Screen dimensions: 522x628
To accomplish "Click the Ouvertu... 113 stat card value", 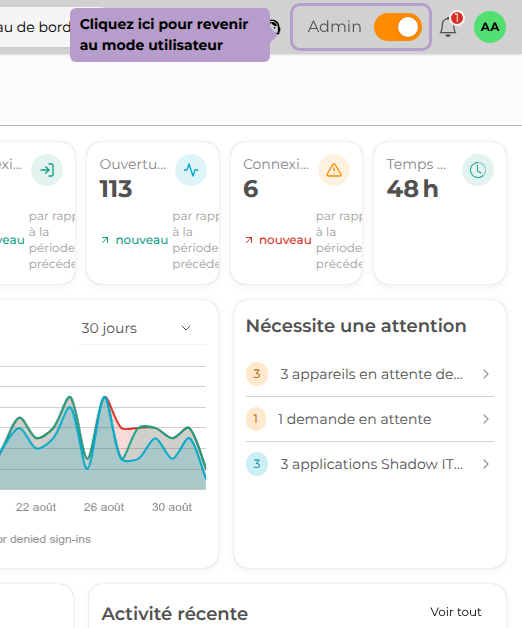I will tap(116, 189).
